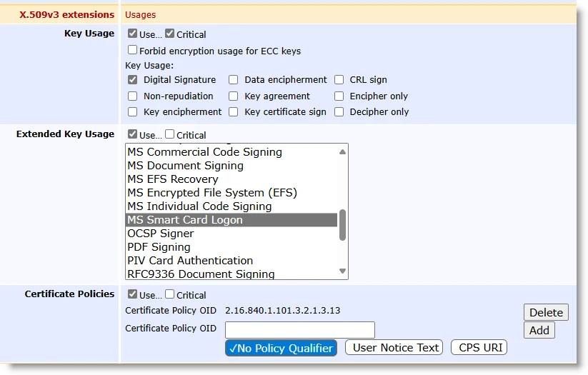The image size is (588, 375).
Task: Click the list scrollbar down arrow
Action: point(342,271)
